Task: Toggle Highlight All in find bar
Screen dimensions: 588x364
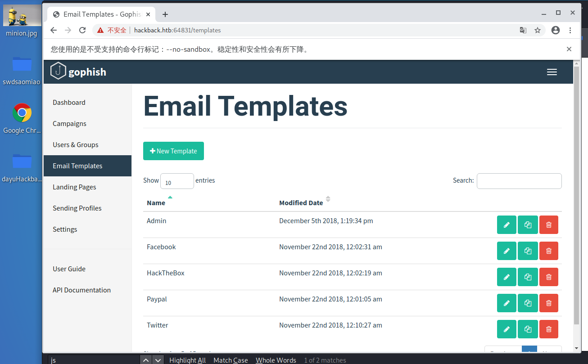Action: 188,360
